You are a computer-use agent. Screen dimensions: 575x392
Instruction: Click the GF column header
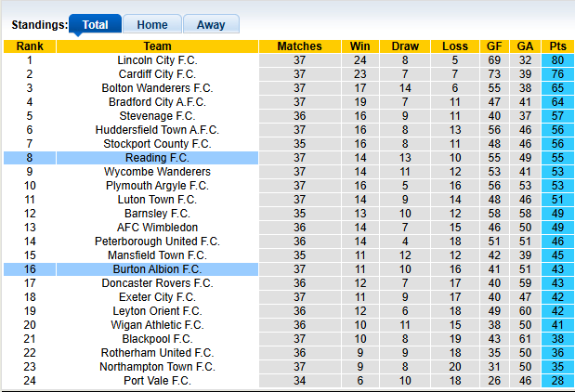(494, 46)
